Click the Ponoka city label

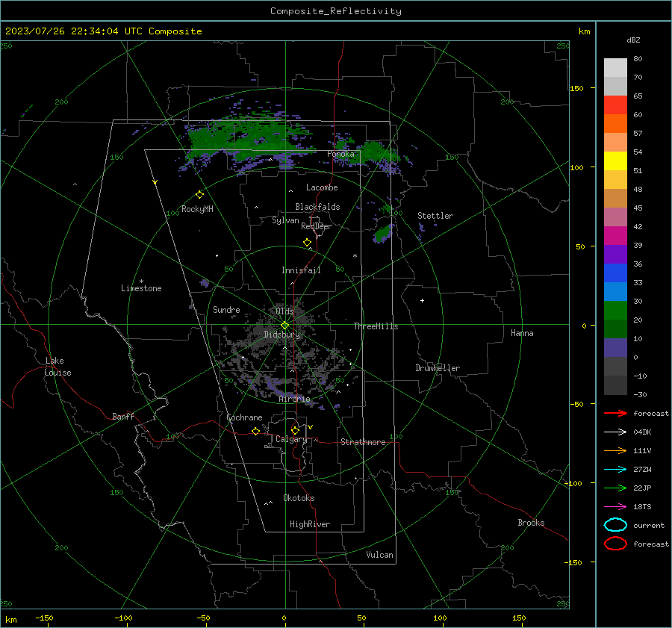[x=340, y=154]
